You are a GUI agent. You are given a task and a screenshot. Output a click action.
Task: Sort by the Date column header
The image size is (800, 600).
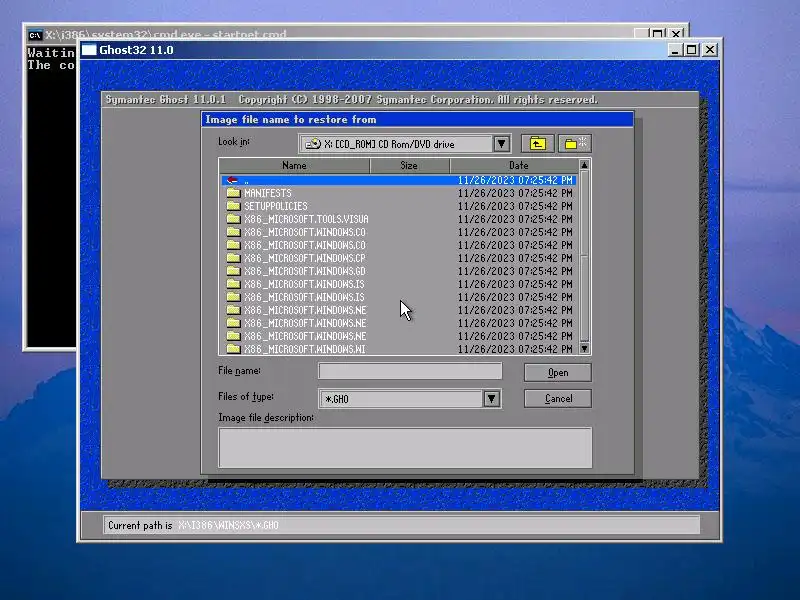tap(514, 165)
